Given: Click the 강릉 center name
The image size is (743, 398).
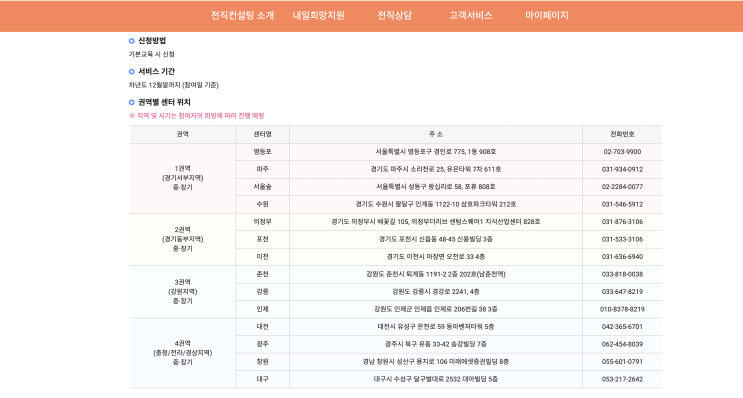Looking at the screenshot, I should [263, 292].
